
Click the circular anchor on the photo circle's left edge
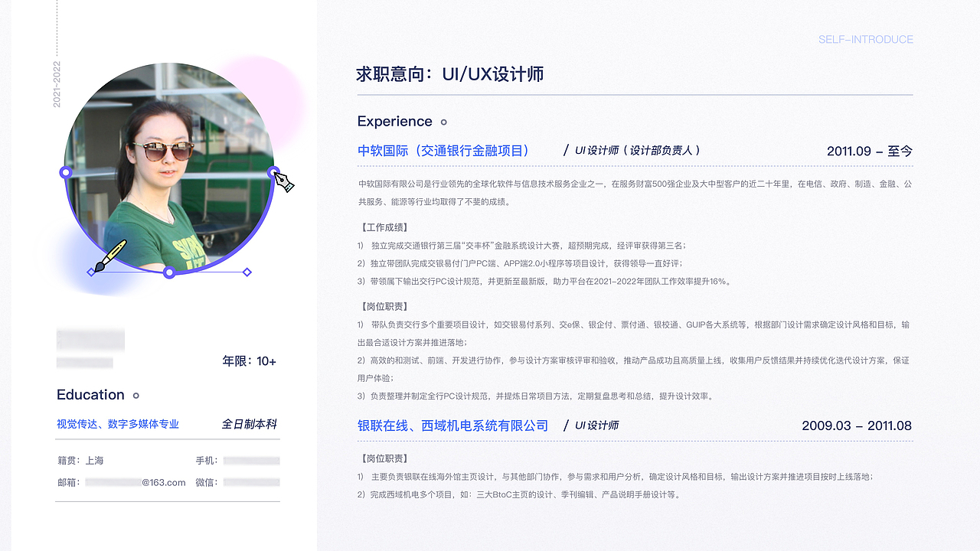click(66, 172)
